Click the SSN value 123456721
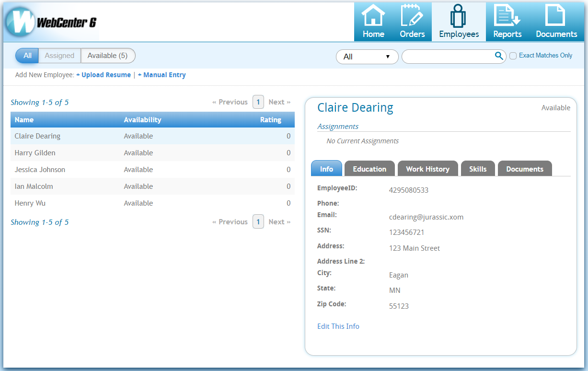588x371 pixels. (x=407, y=232)
